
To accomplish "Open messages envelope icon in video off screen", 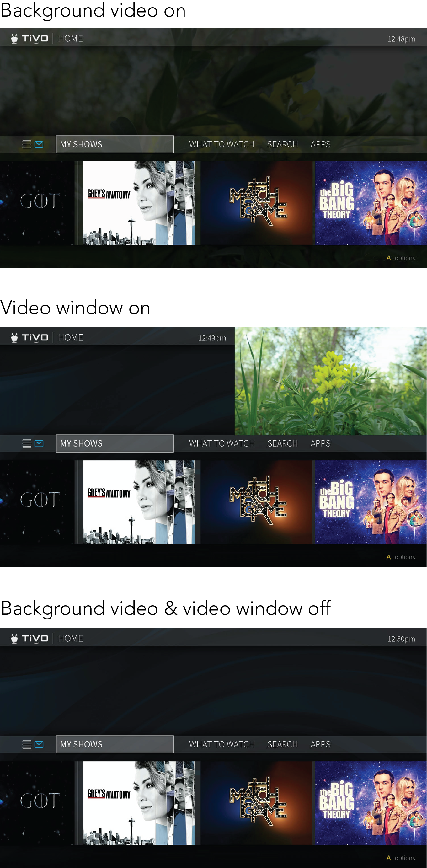I will 39,744.
